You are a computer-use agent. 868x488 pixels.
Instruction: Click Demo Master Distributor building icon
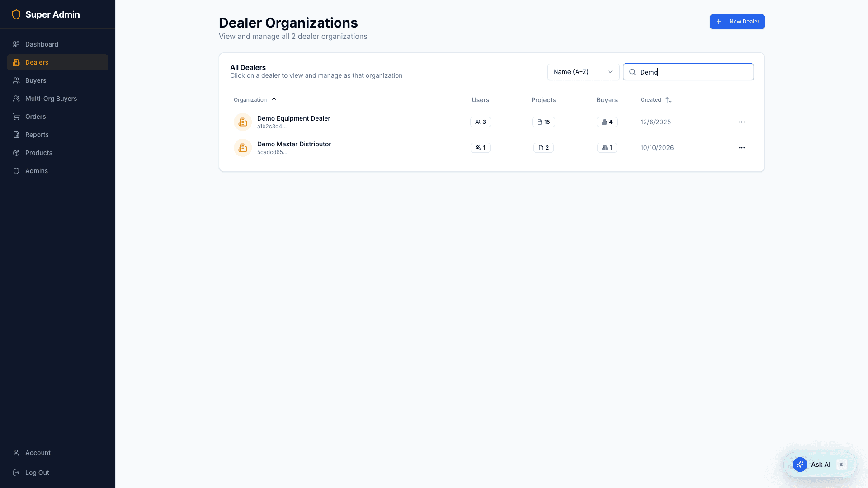243,148
